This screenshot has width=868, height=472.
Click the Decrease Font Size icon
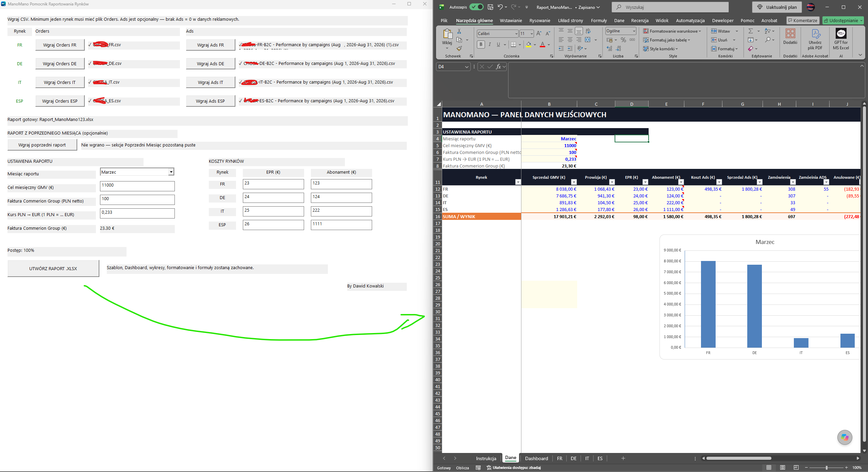pyautogui.click(x=548, y=33)
